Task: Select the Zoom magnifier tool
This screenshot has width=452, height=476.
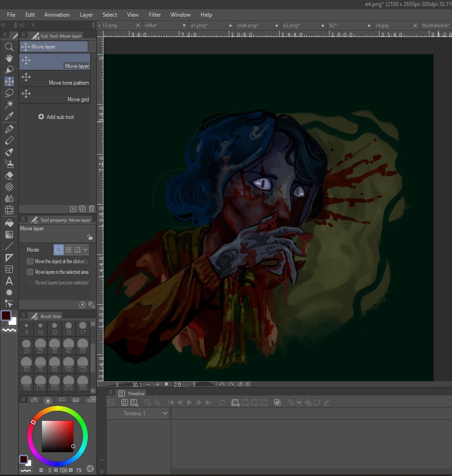Action: click(x=9, y=46)
